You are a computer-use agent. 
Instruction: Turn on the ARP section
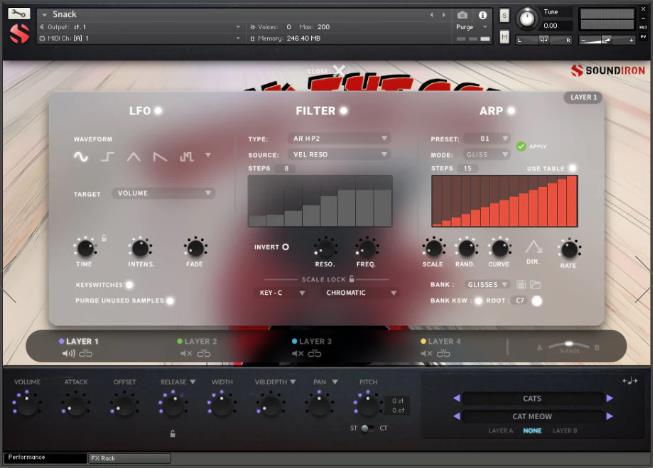click(511, 111)
